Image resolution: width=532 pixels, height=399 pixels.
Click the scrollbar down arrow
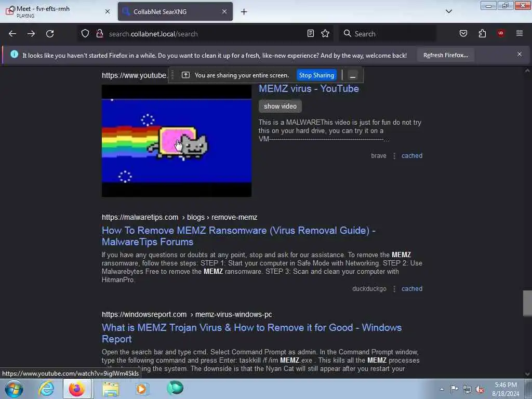coord(527,374)
